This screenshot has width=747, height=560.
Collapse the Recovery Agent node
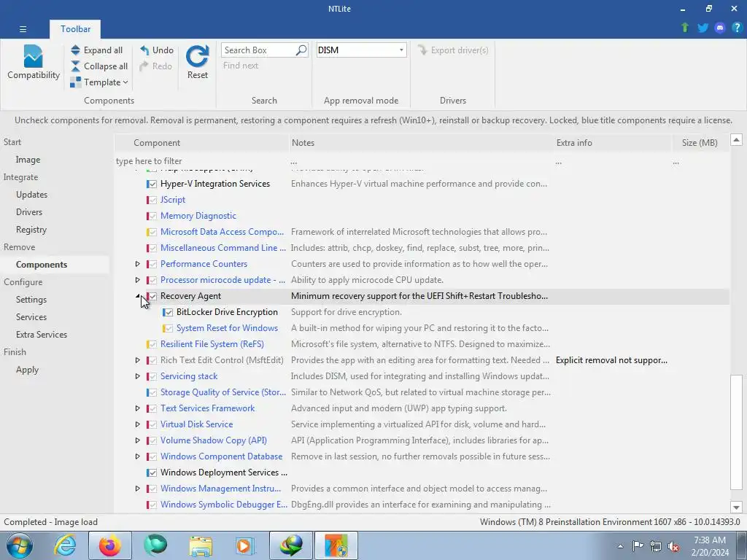coord(138,296)
